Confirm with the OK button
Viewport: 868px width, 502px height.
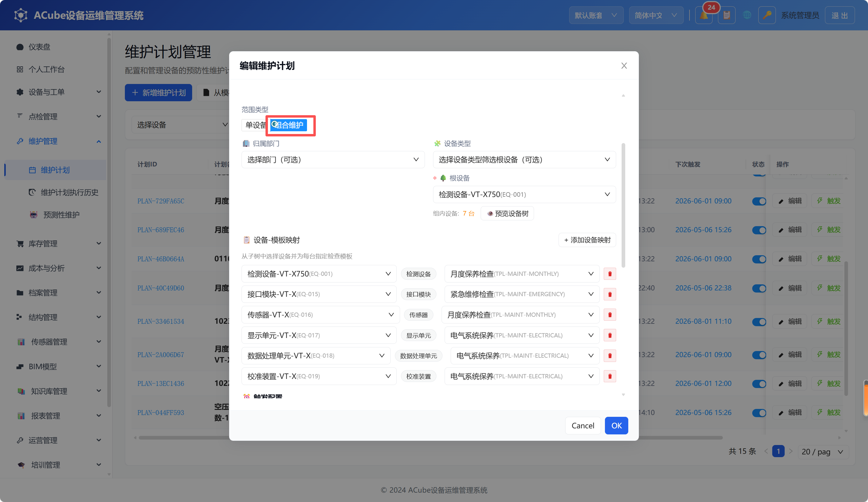[x=616, y=426]
